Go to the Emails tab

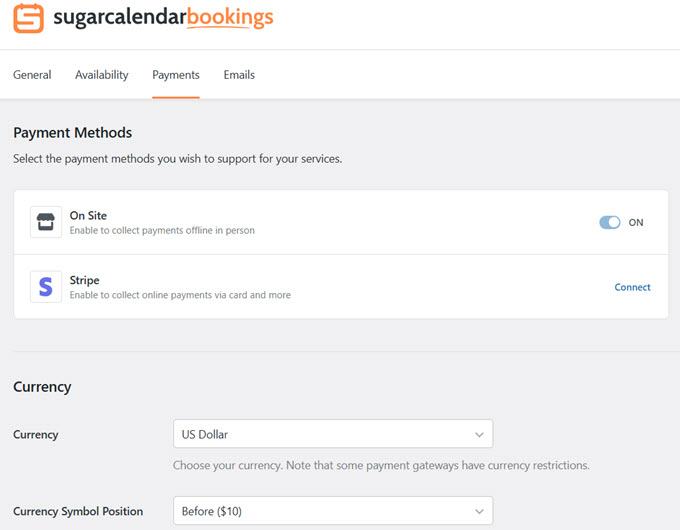[239, 75]
